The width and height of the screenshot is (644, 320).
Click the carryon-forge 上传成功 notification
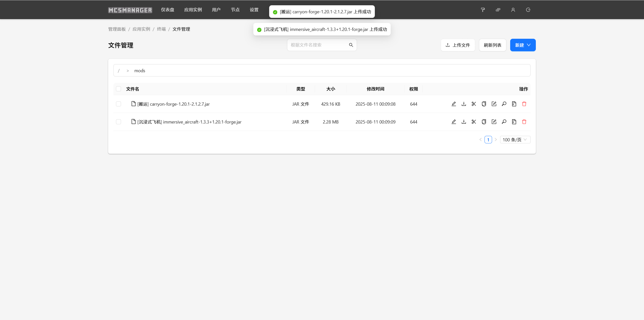coord(322,12)
